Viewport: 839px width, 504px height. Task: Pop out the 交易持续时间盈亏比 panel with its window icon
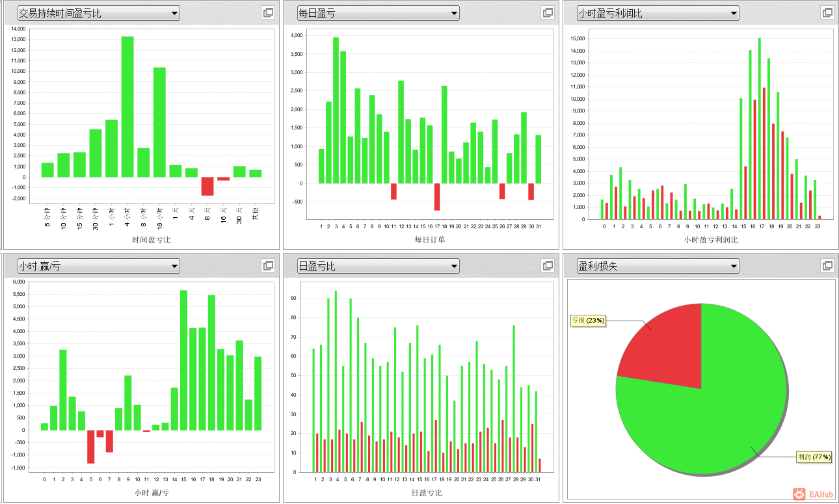[268, 12]
